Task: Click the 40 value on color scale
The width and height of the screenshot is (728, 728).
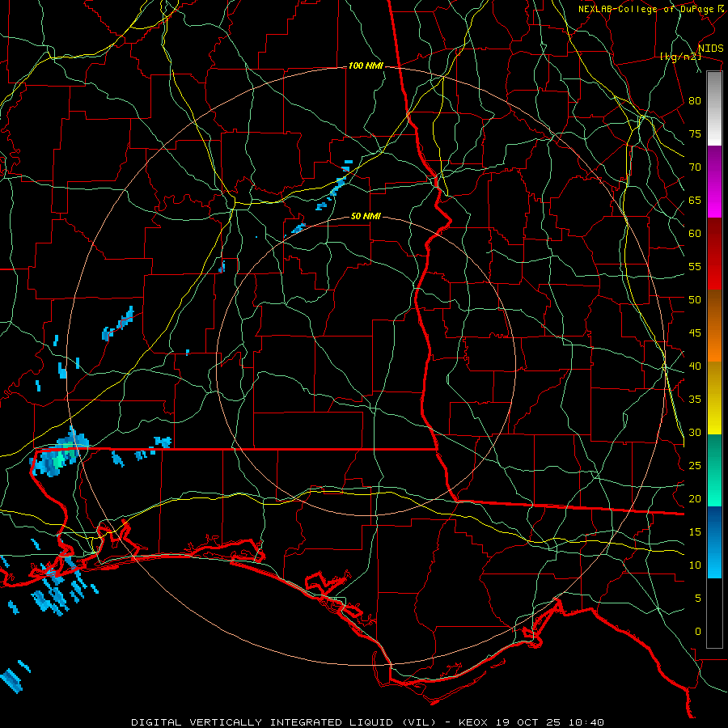Action: pos(695,366)
